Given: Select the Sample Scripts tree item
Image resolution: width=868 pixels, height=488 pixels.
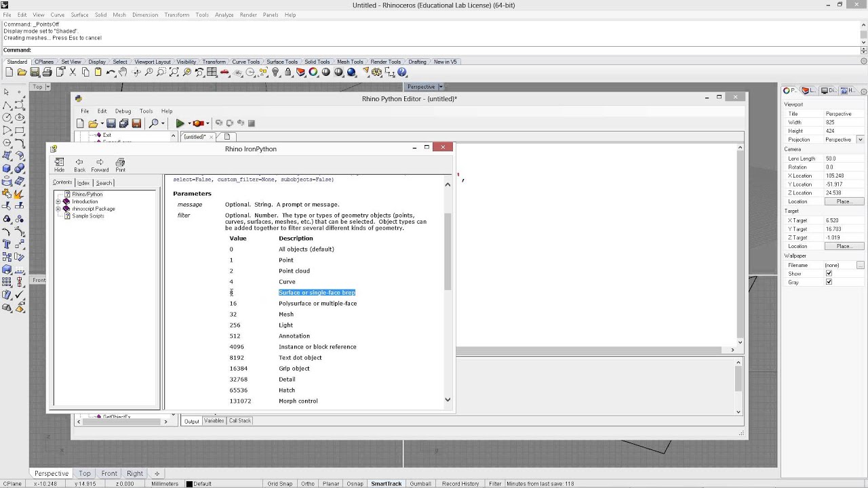Looking at the screenshot, I should [88, 216].
